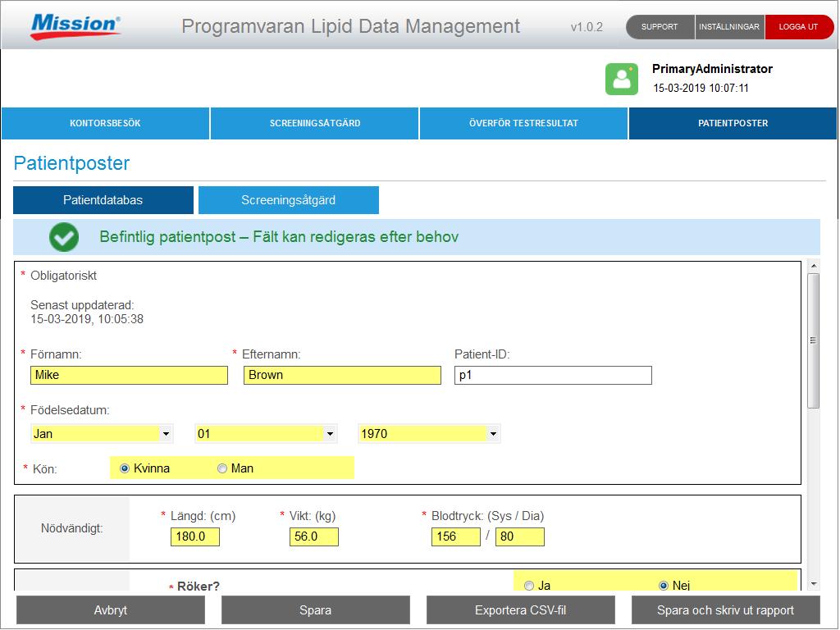Click the Avbryt button
The height and width of the screenshot is (630, 840).
click(x=111, y=610)
